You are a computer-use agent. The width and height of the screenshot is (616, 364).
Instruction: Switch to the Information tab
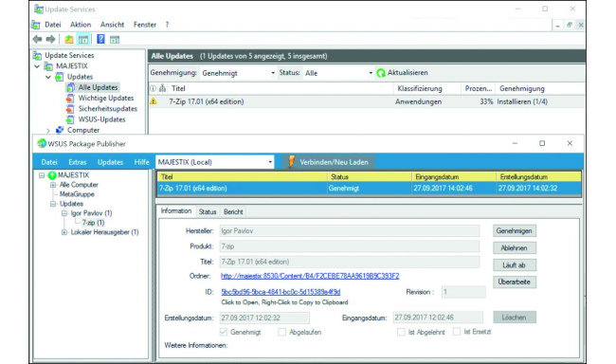(x=176, y=211)
